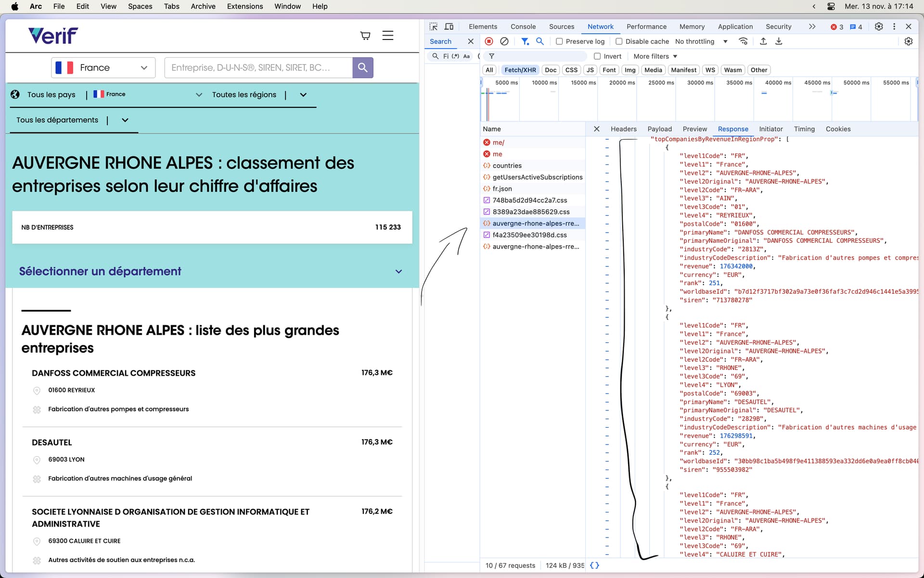Viewport: 924px width, 578px height.
Task: Open network conditions Wi-Fi icon
Action: pyautogui.click(x=744, y=41)
